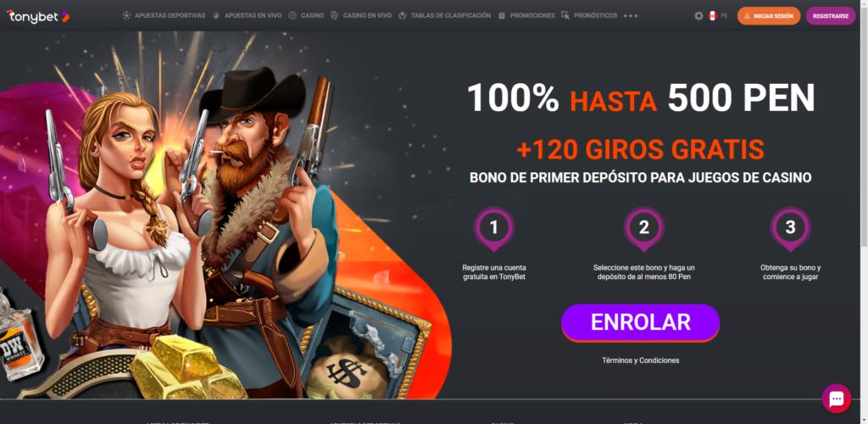The width and height of the screenshot is (868, 424).
Task: Click the flame icon beside Apuestas en Vivo
Action: point(216,15)
